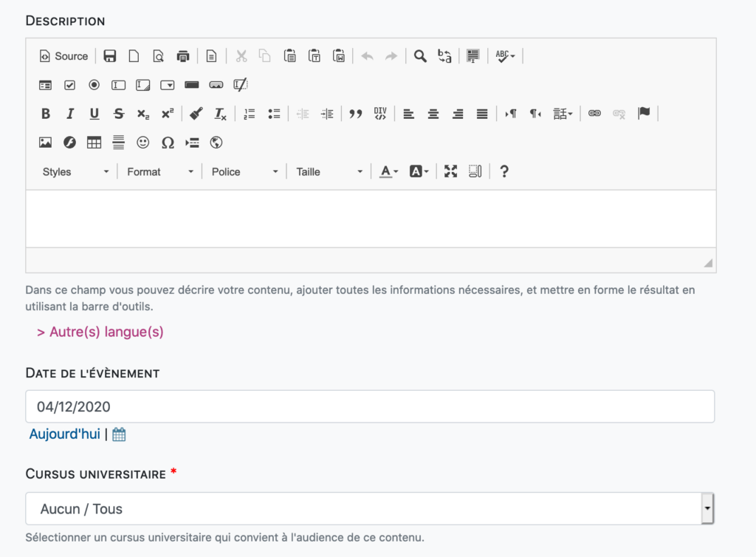756x557 pixels.
Task: Insert a textarea element
Action: tap(142, 85)
